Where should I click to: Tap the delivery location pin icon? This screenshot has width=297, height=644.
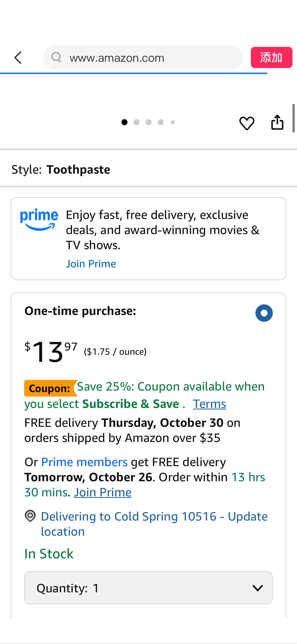(30, 516)
